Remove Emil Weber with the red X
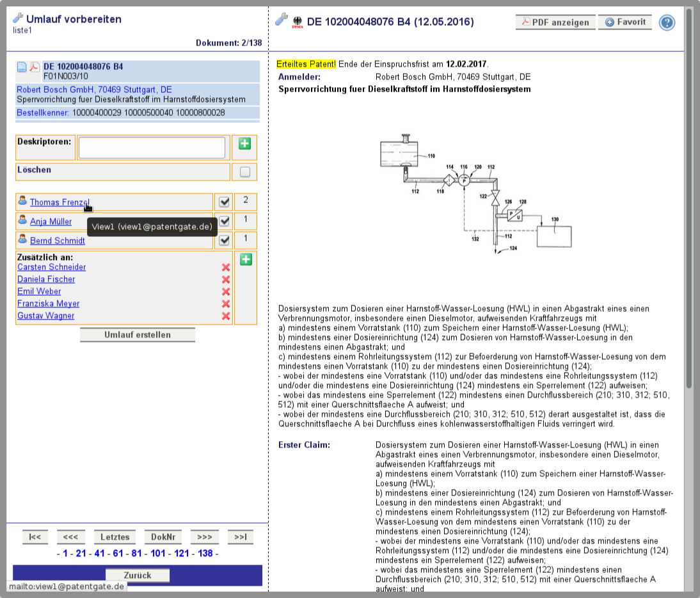The width and height of the screenshot is (700, 598). 226,291
